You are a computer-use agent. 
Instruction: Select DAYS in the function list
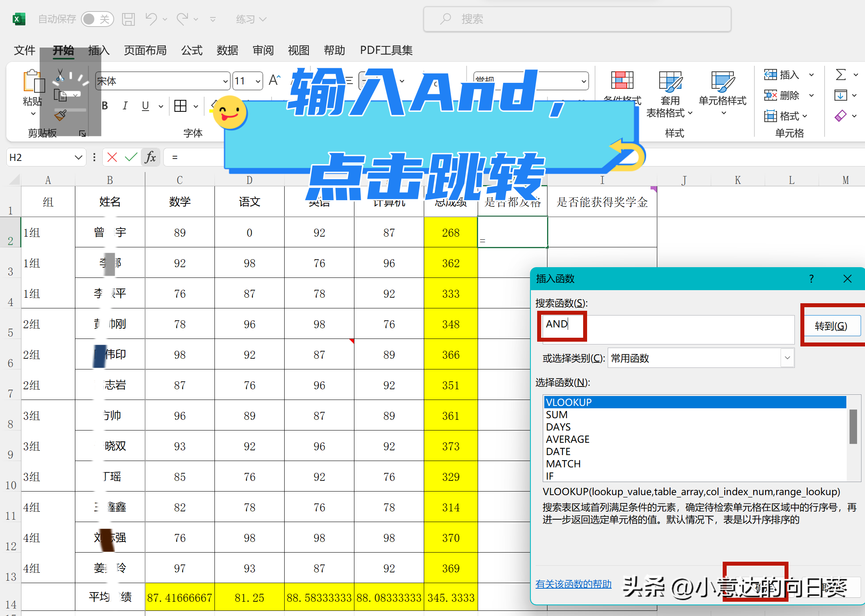(695, 427)
